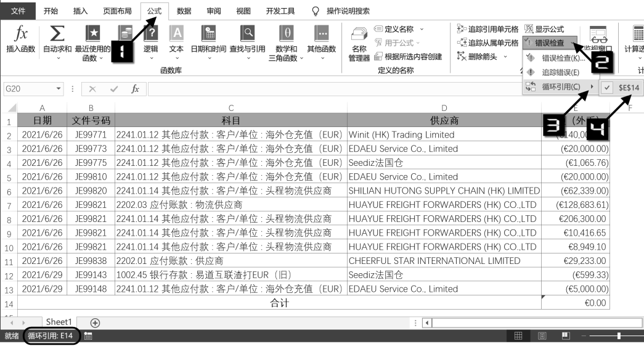Screen dimensions: 644x346
Task: Click the macro record icon in status bar
Action: 88,336
